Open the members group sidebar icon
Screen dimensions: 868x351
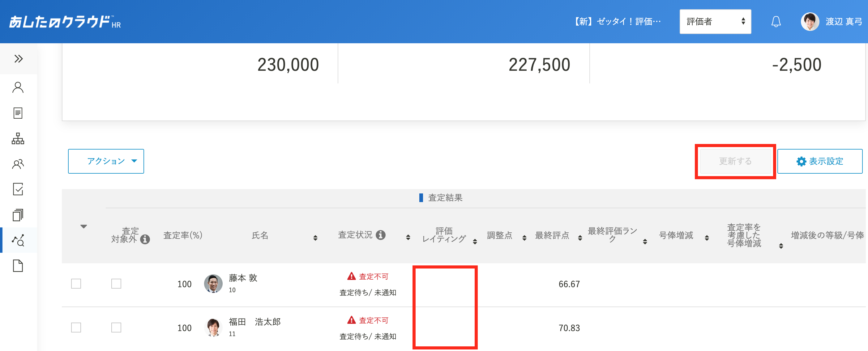click(x=18, y=164)
